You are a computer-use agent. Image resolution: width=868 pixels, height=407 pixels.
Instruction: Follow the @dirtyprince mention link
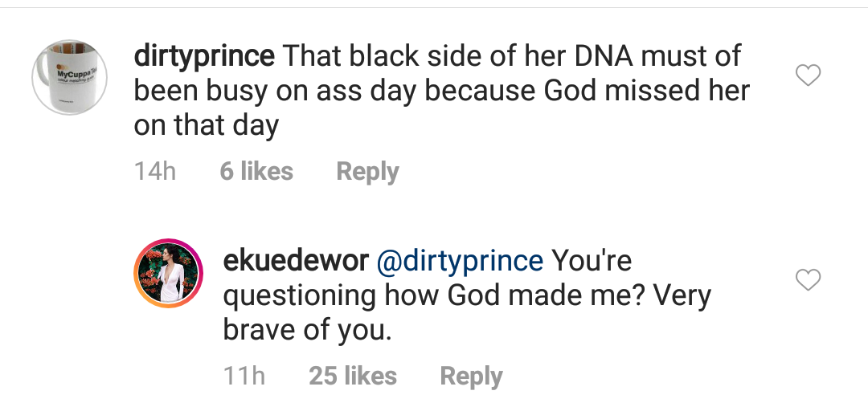[460, 261]
